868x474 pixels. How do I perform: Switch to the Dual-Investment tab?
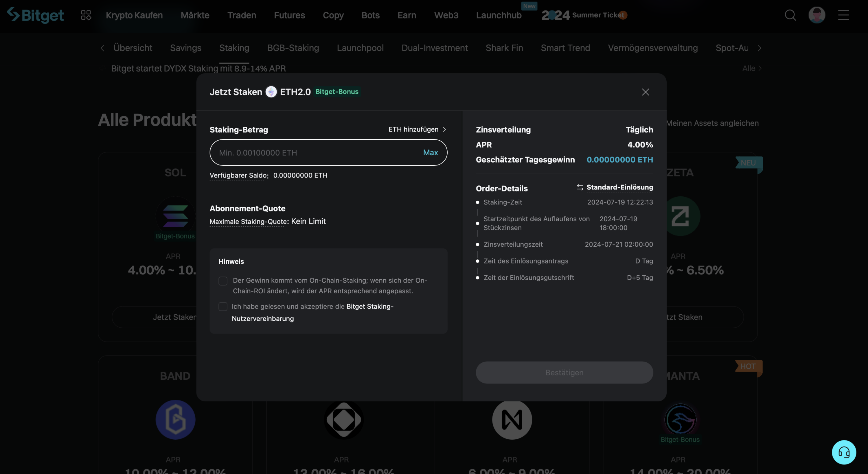434,48
